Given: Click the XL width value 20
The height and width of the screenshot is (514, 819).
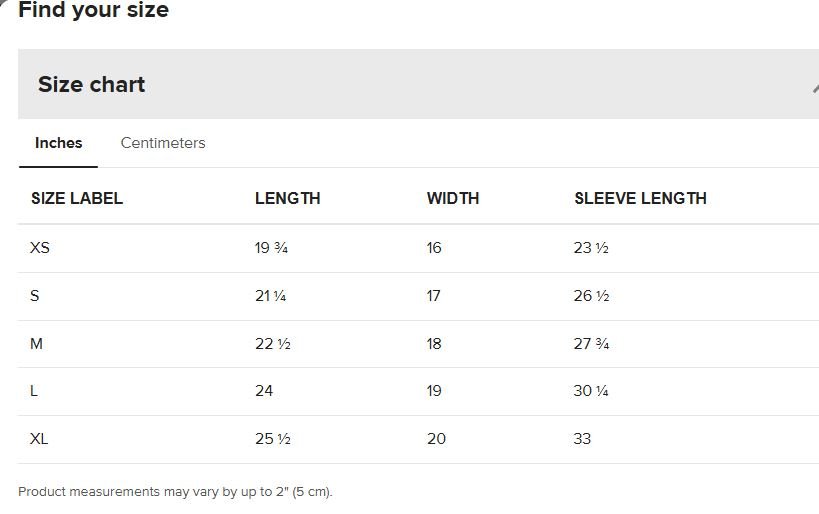Looking at the screenshot, I should [436, 439].
